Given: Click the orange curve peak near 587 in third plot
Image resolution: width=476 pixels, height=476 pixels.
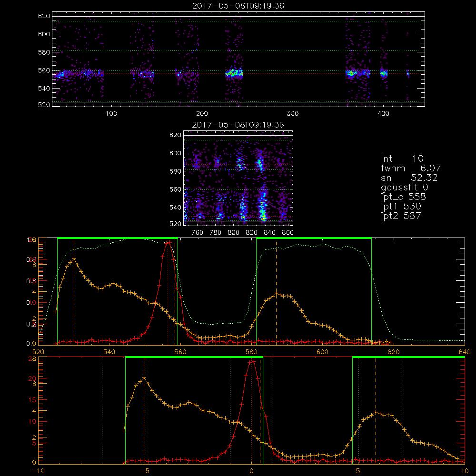Looking at the screenshot, I should tap(276, 294).
